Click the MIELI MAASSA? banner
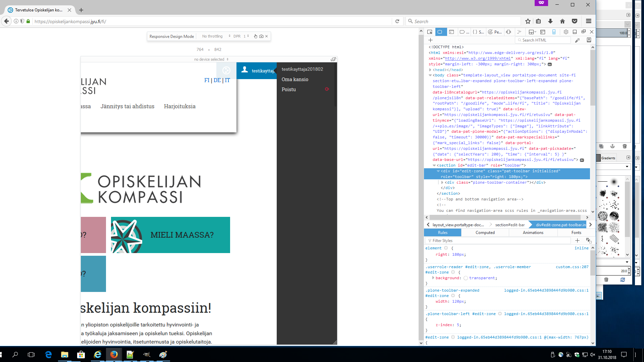The image size is (644, 362). (170, 235)
